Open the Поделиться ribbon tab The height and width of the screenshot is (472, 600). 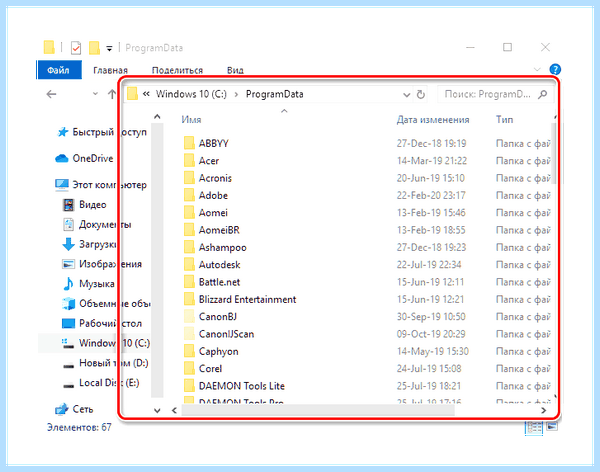[x=177, y=70]
